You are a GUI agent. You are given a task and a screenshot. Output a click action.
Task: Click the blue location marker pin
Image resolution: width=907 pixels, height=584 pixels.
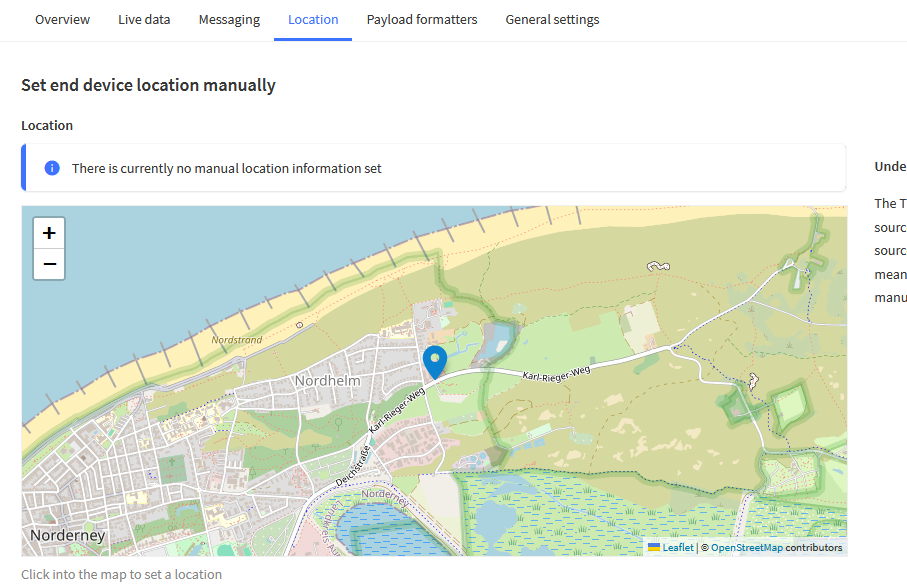[x=435, y=361]
